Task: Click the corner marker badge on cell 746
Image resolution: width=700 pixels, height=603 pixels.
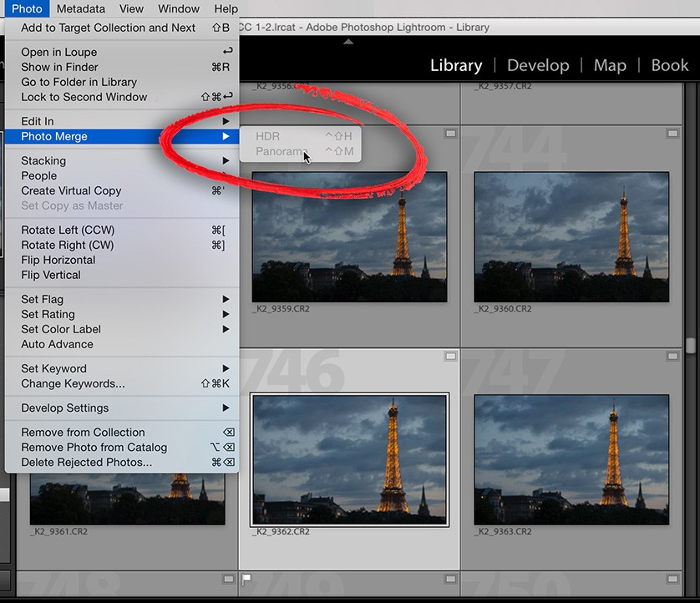Action: [450, 355]
